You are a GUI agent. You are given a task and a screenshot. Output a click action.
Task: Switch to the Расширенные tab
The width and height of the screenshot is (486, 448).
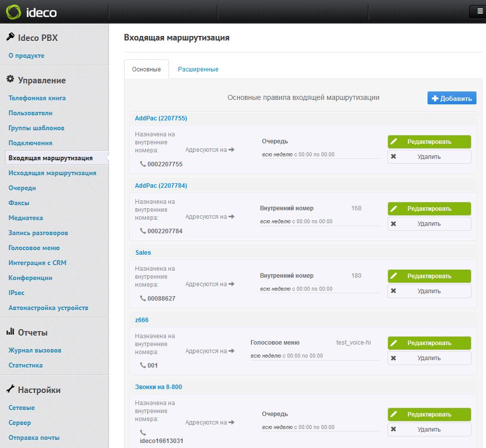point(198,69)
